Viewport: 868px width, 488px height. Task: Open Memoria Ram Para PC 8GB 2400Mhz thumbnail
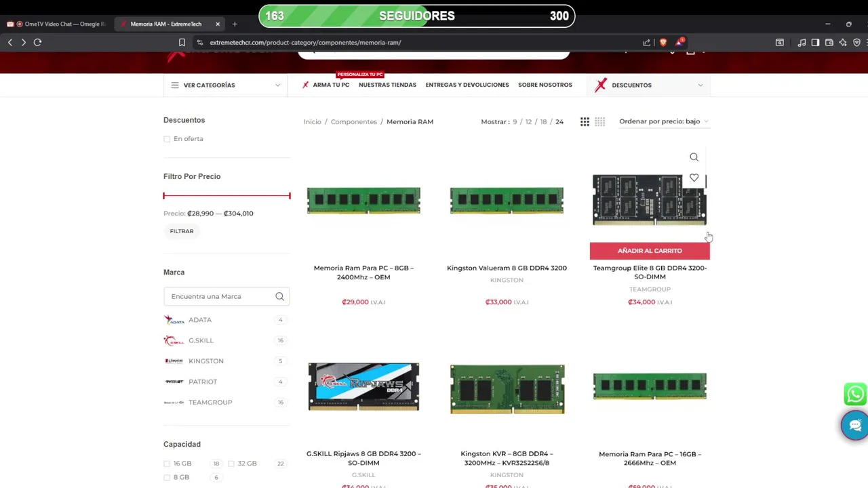pyautogui.click(x=363, y=201)
